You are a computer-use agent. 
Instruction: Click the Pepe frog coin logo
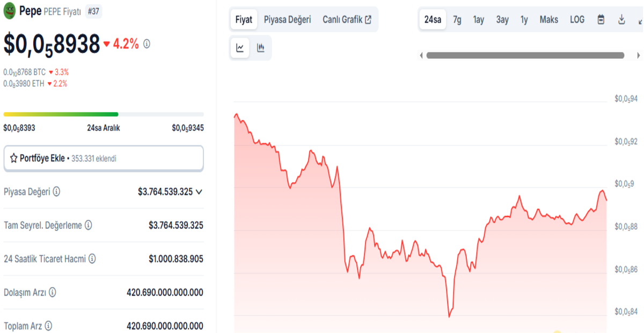pos(10,10)
